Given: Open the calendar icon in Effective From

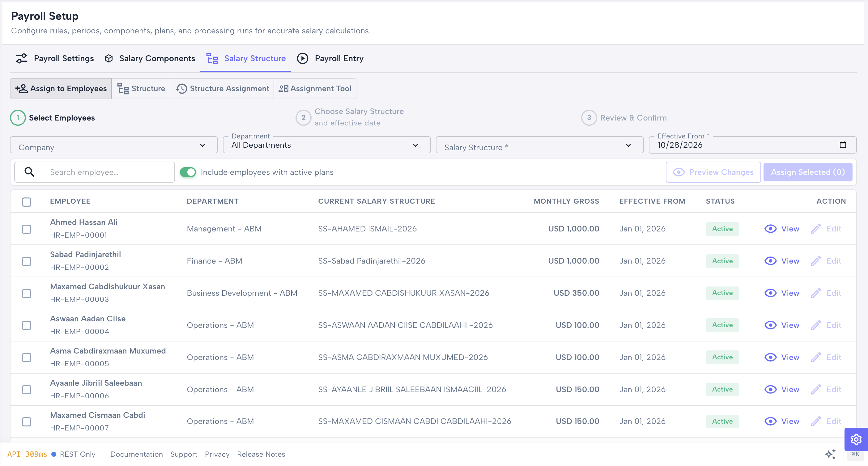Looking at the screenshot, I should click(x=843, y=145).
